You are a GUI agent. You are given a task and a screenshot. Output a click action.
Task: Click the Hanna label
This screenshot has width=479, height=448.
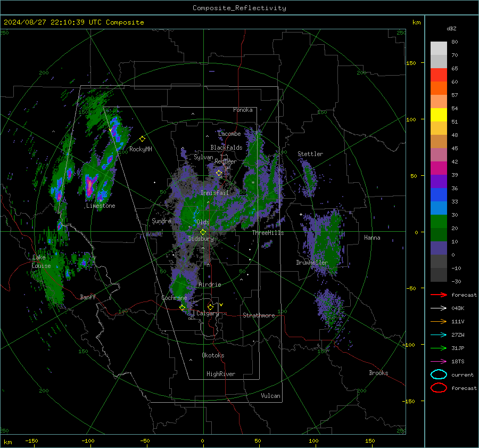[372, 238]
